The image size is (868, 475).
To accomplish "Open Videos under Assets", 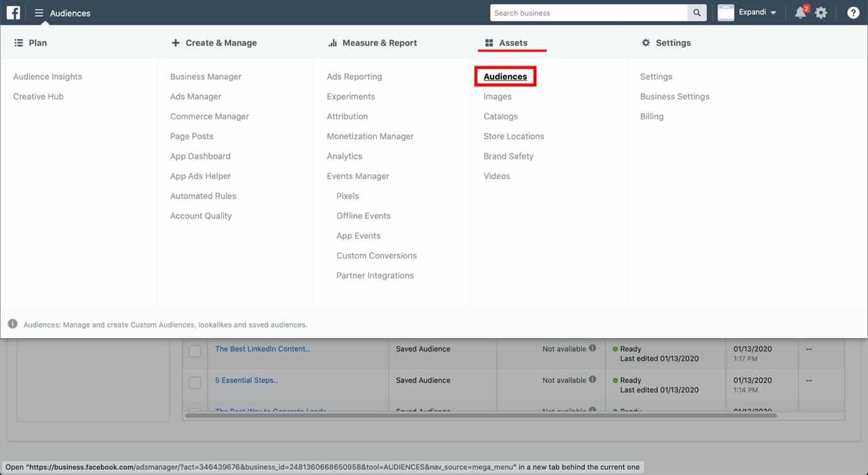I will (497, 176).
